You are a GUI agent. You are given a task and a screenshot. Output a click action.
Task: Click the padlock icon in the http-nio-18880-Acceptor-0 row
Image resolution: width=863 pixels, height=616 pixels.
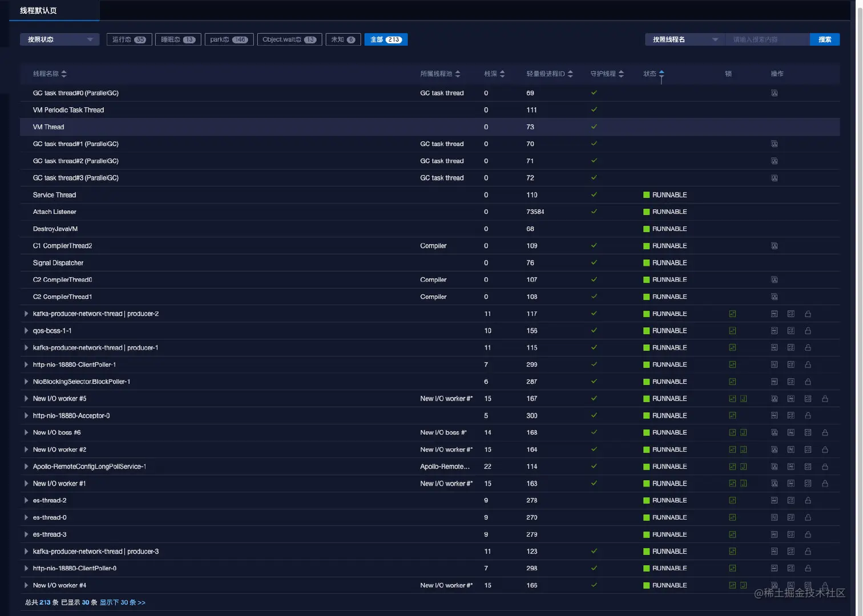tap(808, 416)
